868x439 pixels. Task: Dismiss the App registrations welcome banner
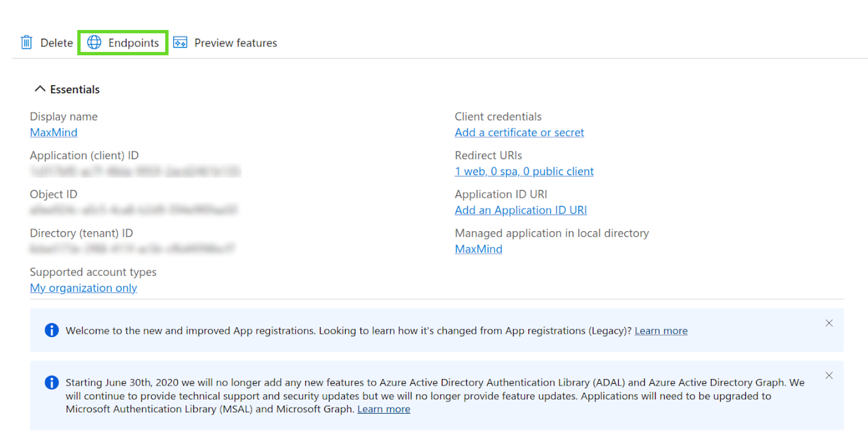point(829,323)
